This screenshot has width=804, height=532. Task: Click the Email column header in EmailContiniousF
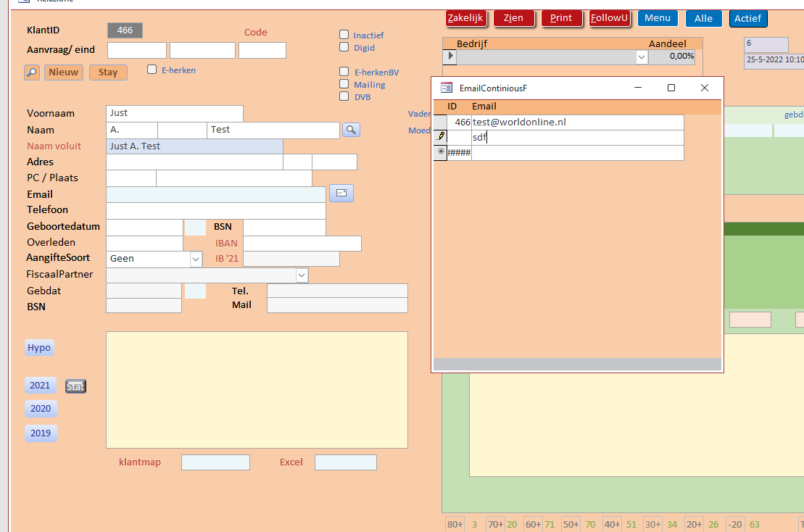[484, 107]
